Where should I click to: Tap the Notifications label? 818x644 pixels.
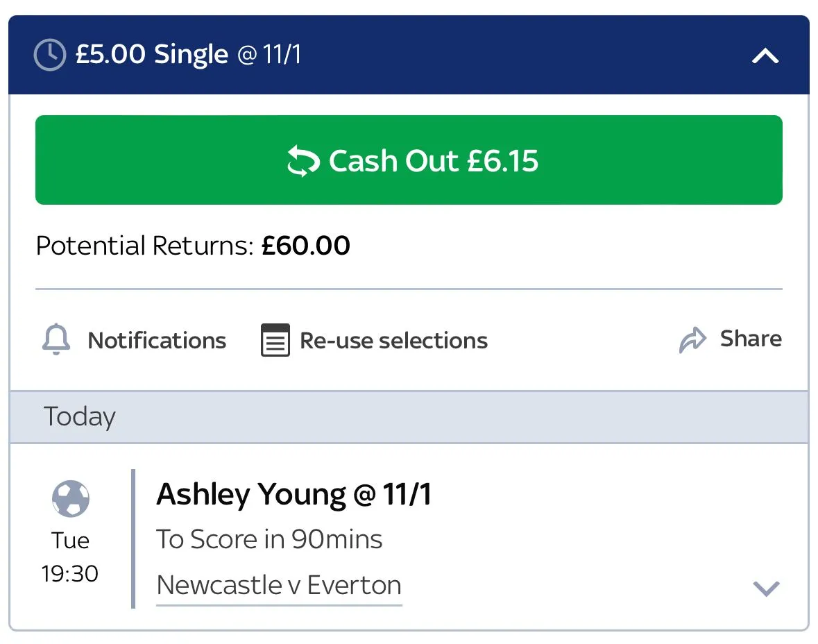[157, 341]
